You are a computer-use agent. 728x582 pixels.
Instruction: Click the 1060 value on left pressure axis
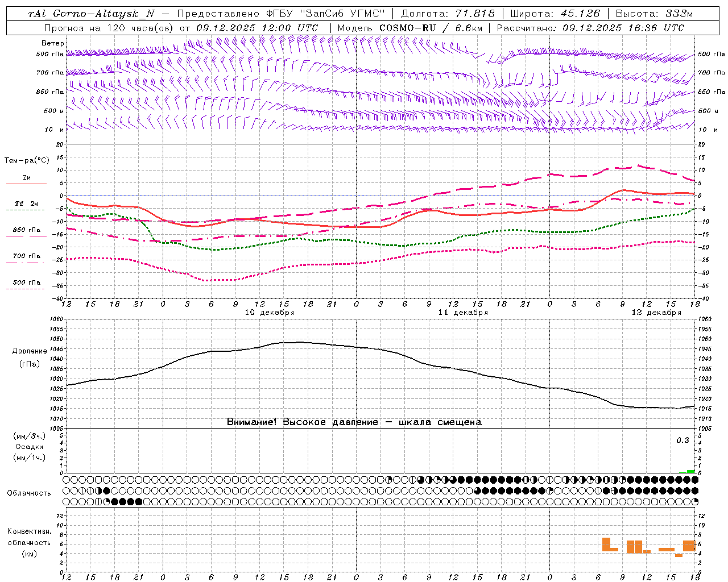(x=57, y=319)
